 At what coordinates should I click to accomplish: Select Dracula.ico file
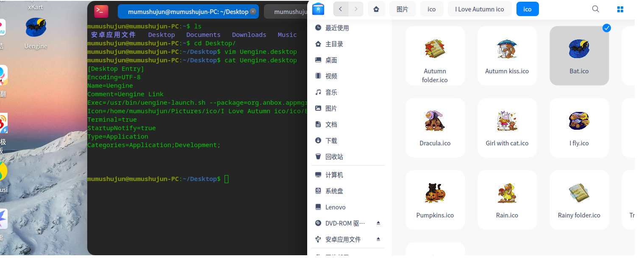[435, 128]
